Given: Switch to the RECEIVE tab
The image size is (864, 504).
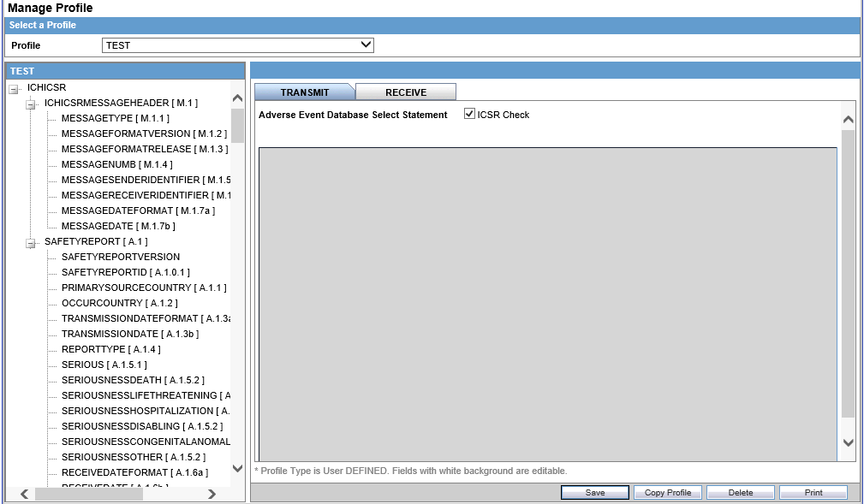Looking at the screenshot, I should coord(406,91).
